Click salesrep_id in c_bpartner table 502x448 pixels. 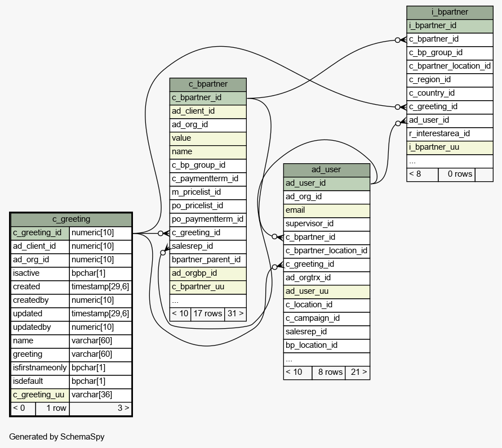click(x=208, y=247)
